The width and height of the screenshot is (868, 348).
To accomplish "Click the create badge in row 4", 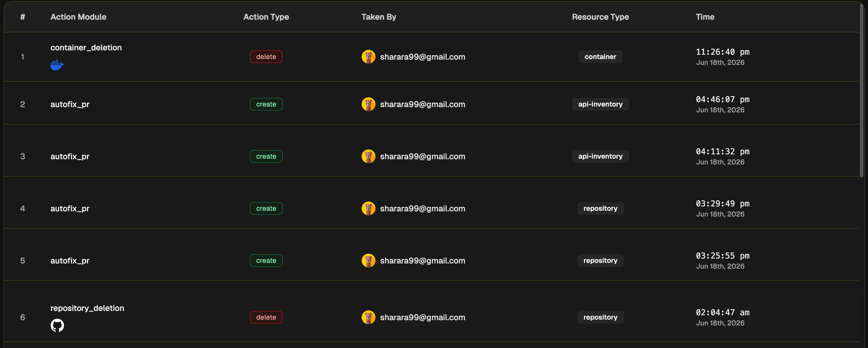I will 266,208.
